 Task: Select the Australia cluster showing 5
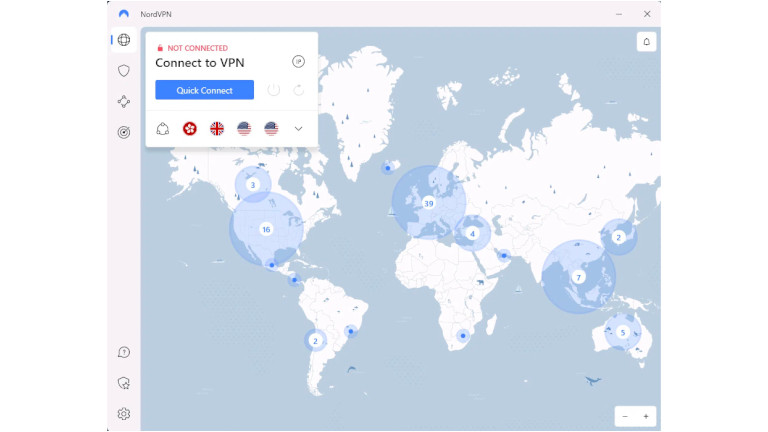click(623, 333)
